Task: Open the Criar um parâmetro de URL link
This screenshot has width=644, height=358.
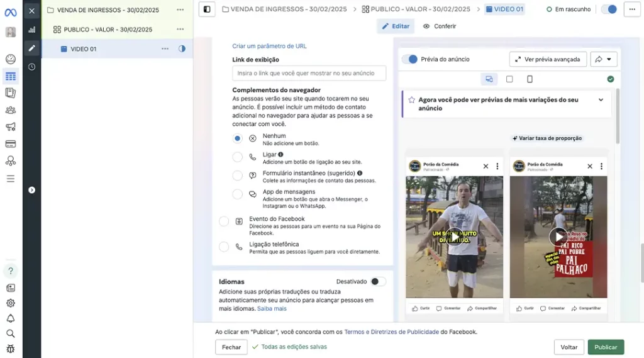Action: tap(269, 46)
